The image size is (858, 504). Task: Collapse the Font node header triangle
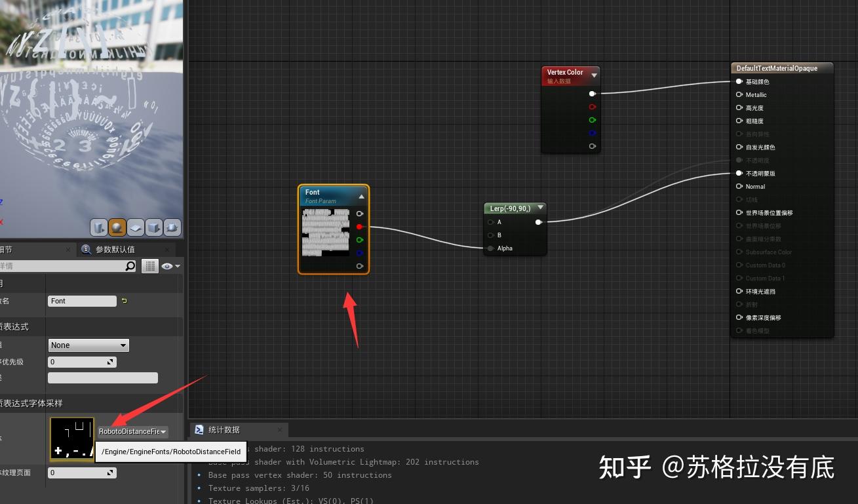point(361,195)
